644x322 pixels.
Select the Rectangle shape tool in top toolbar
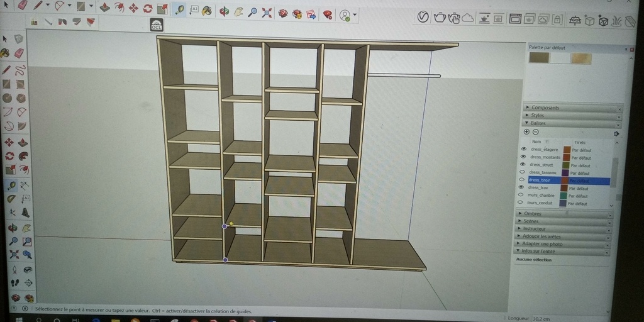81,6
